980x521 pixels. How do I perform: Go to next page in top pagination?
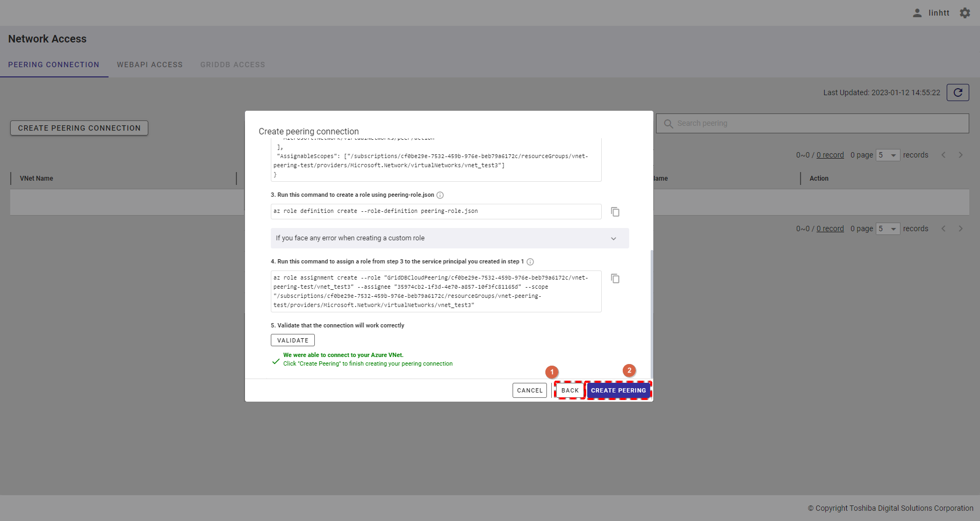[x=961, y=155]
